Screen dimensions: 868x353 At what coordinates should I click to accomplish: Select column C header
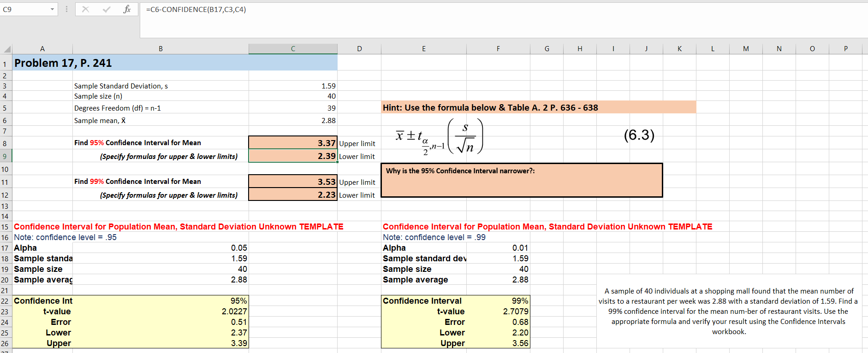pyautogui.click(x=293, y=49)
